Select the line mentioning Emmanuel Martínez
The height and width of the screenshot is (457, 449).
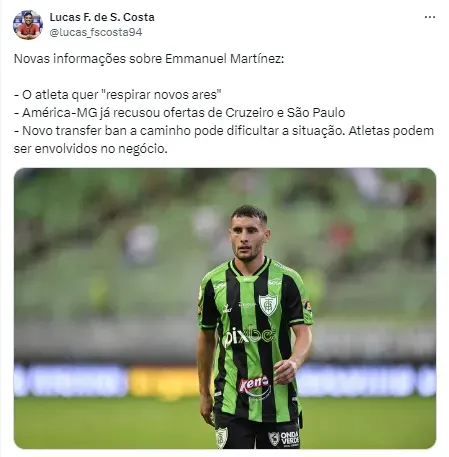[x=149, y=59]
